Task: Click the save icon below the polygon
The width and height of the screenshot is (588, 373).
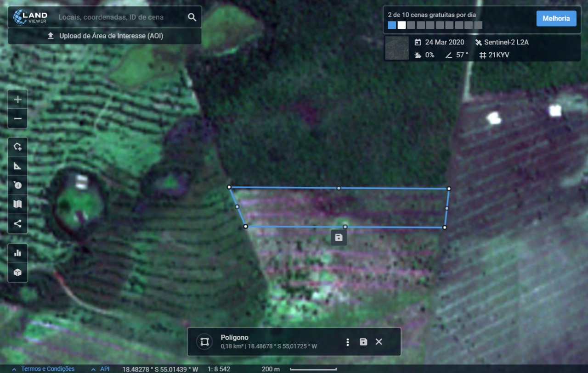Action: pos(339,237)
